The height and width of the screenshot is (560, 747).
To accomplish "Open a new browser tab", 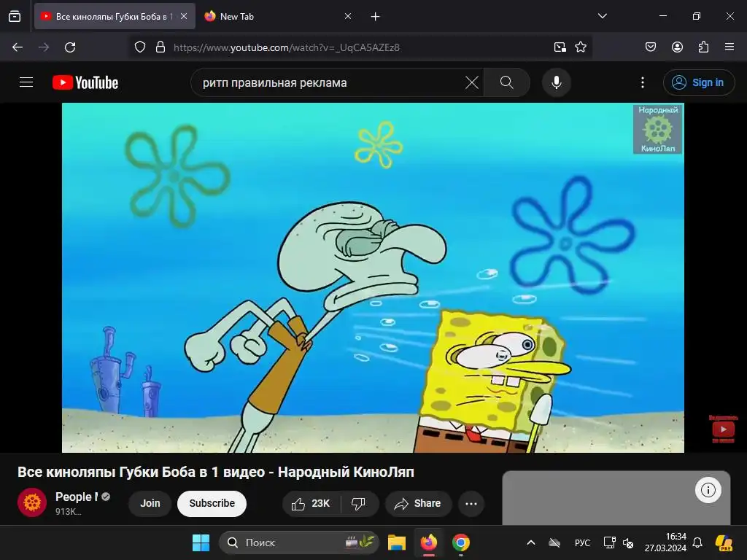I will click(376, 16).
